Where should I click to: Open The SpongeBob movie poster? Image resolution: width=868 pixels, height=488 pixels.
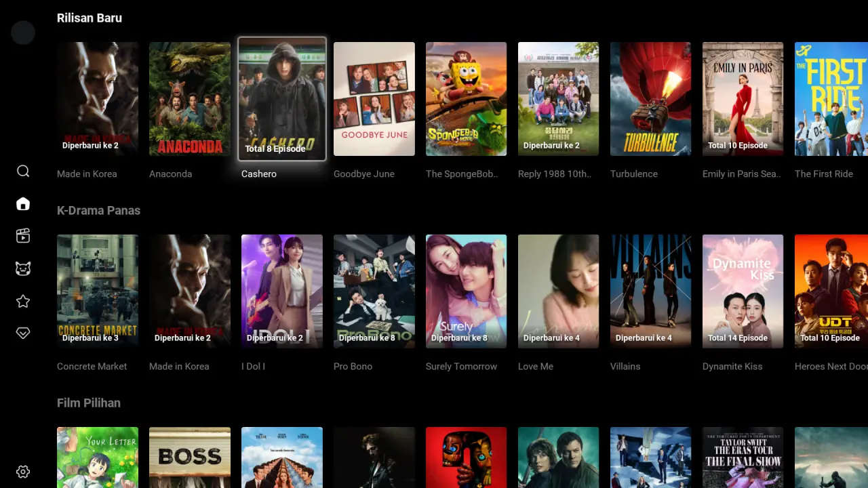[467, 99]
